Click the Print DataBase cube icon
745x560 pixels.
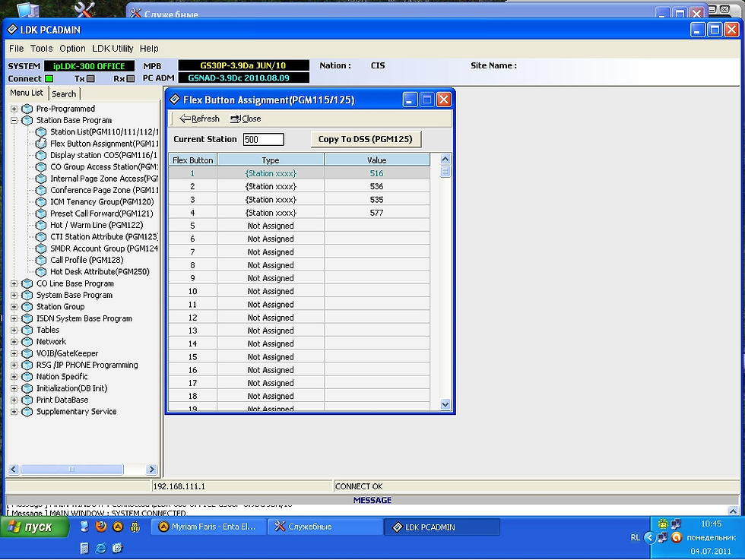tap(27, 400)
